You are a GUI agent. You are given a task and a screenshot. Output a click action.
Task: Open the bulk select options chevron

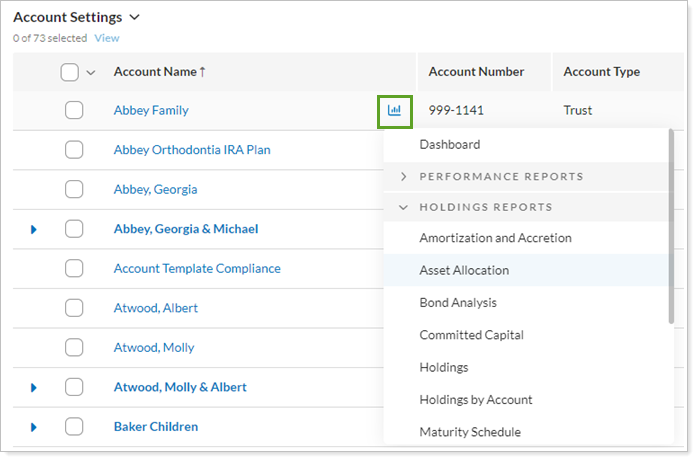point(91,72)
